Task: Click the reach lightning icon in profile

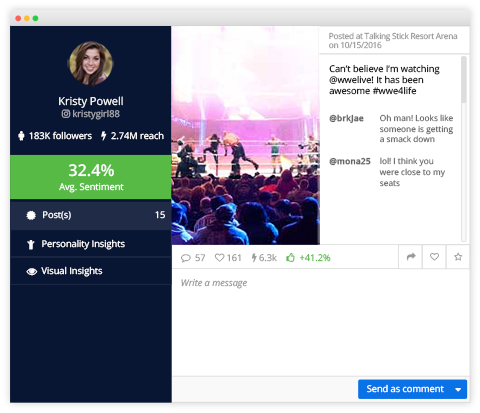Action: tap(104, 136)
